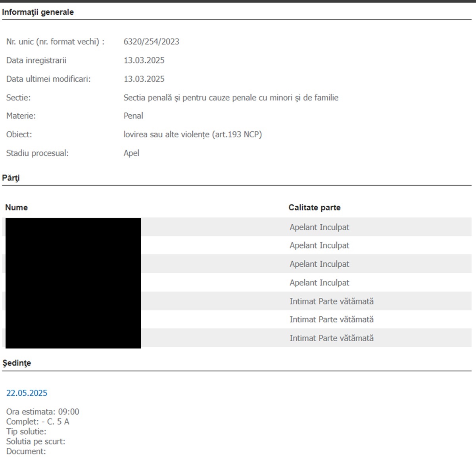Select the first Apelant Inculpat row
Image resolution: width=476 pixels, height=464 pixels.
tap(237, 227)
